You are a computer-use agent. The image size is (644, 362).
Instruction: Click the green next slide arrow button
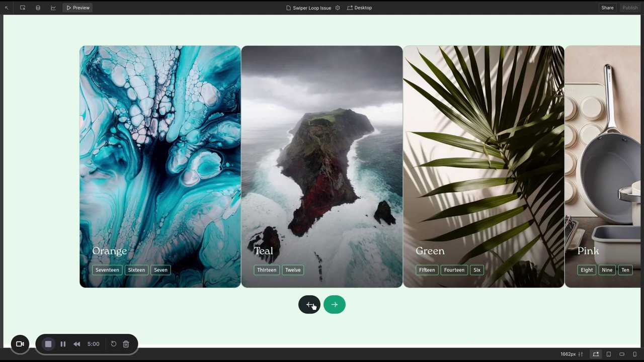(335, 305)
